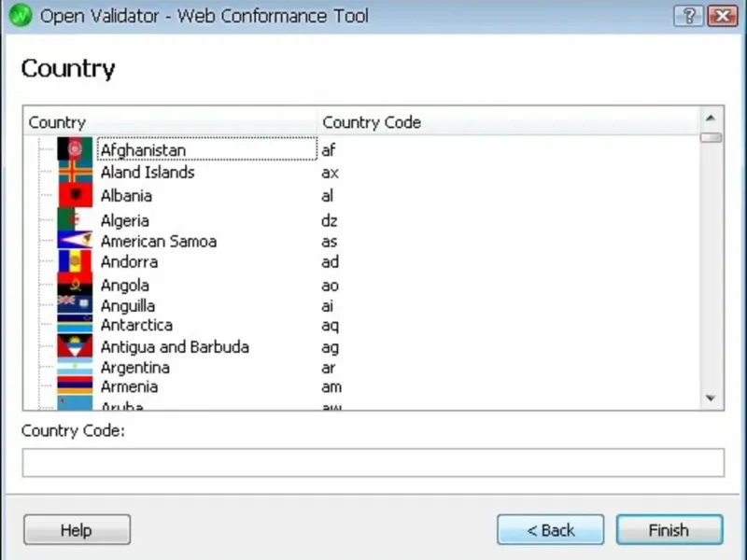The height and width of the screenshot is (560, 747).
Task: Pick Anguilla from the list
Action: click(x=128, y=306)
